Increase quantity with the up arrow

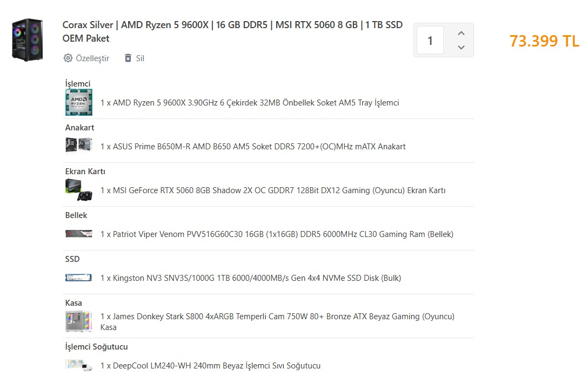coord(461,33)
